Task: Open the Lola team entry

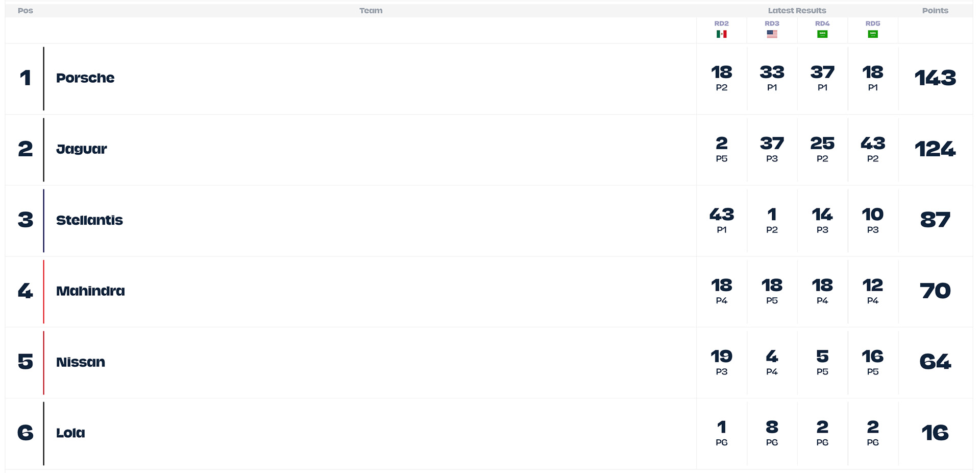Action: [x=70, y=433]
